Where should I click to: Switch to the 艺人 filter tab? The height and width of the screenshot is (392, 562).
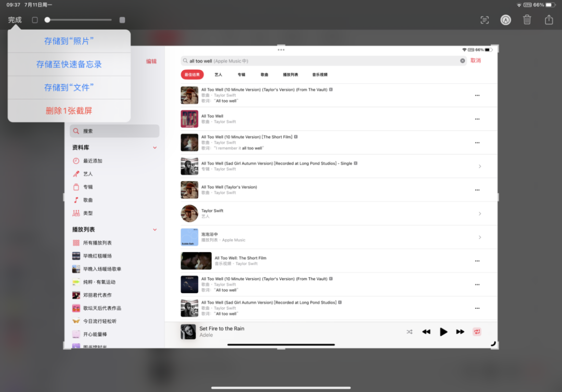[x=218, y=74]
